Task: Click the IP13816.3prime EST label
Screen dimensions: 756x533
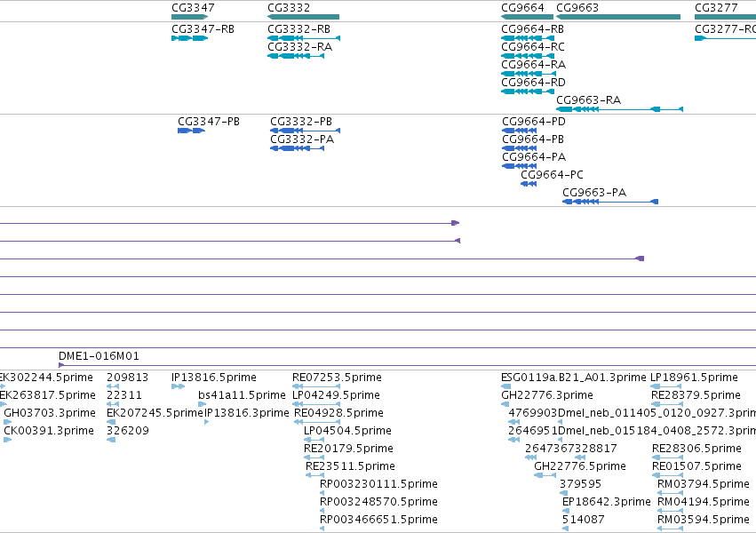Action: (247, 413)
